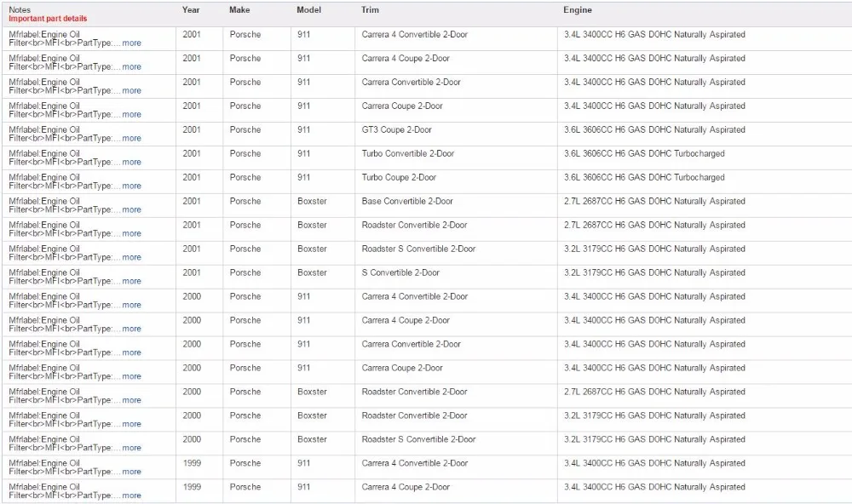Screen dimensions: 852x504
Task: Select 'S Convertible 2-Door' trim cell
Action: pyautogui.click(x=400, y=272)
